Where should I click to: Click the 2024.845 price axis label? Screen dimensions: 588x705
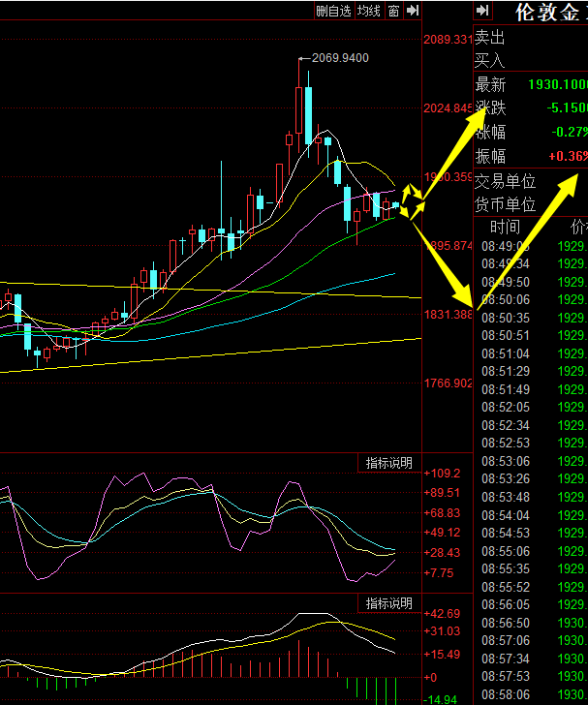(449, 108)
